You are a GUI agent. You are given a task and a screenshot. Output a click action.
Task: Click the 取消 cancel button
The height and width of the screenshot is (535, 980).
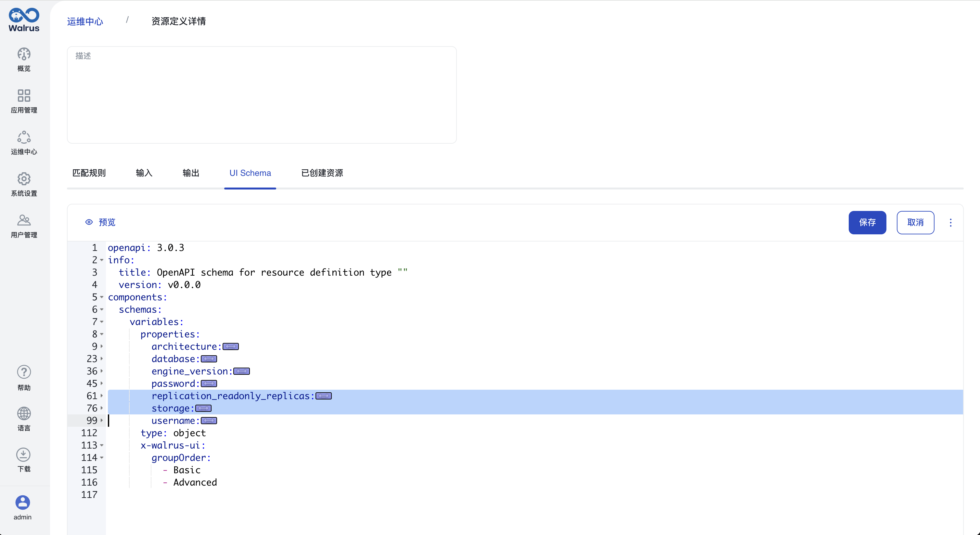coord(915,223)
